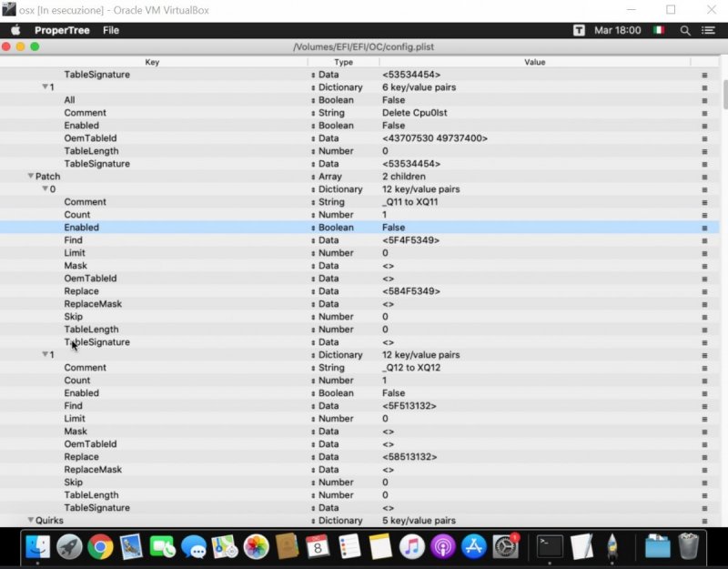Collapse the Quirks dictionary

(x=31, y=520)
